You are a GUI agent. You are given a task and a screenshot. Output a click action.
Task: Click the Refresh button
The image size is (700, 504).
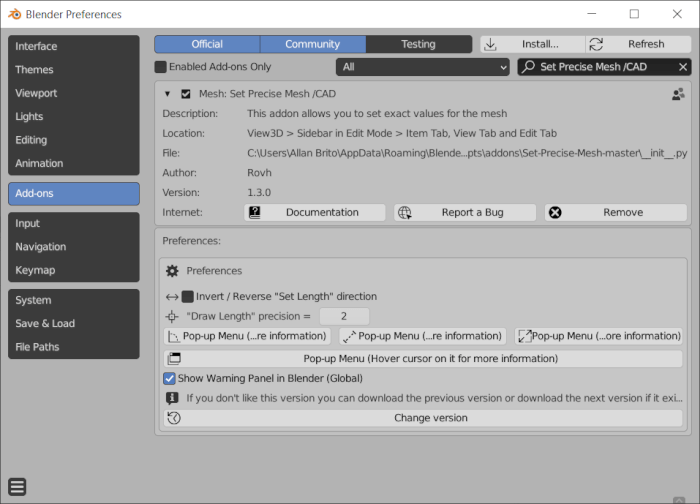[x=639, y=44]
